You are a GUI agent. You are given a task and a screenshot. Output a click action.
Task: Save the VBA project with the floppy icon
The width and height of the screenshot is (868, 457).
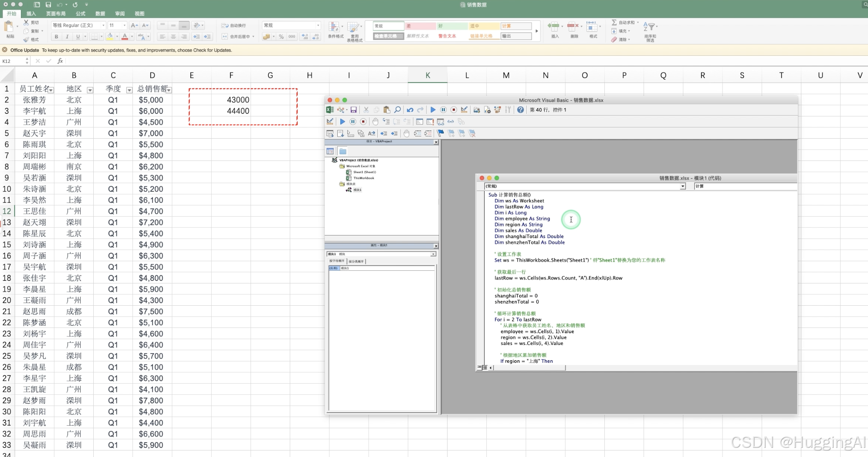[353, 110]
